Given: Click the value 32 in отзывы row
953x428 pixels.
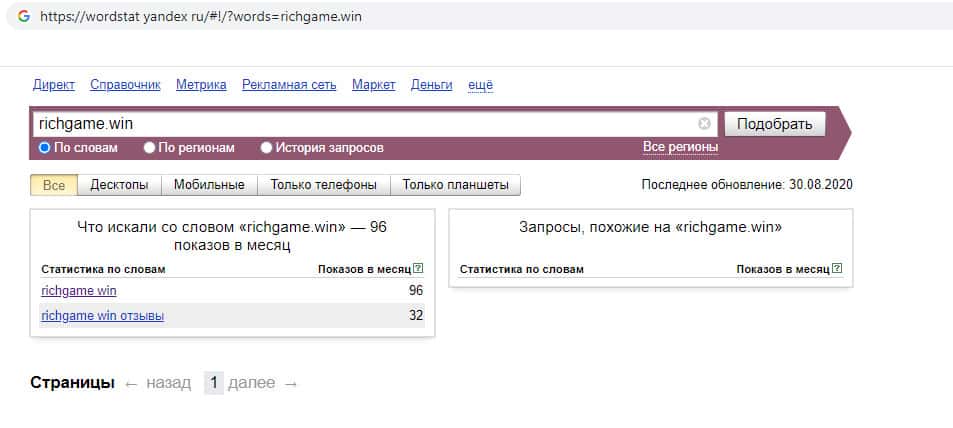Looking at the screenshot, I should [416, 316].
